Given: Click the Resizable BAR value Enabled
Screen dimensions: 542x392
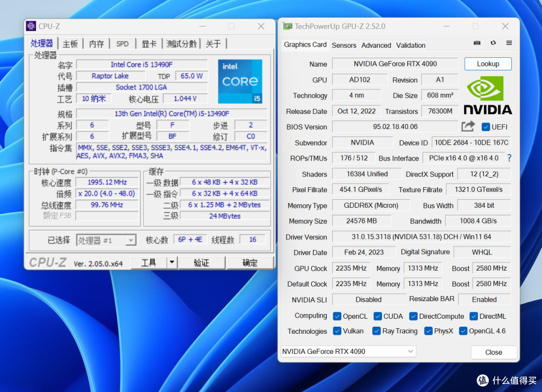Looking at the screenshot, I should click(x=484, y=300).
